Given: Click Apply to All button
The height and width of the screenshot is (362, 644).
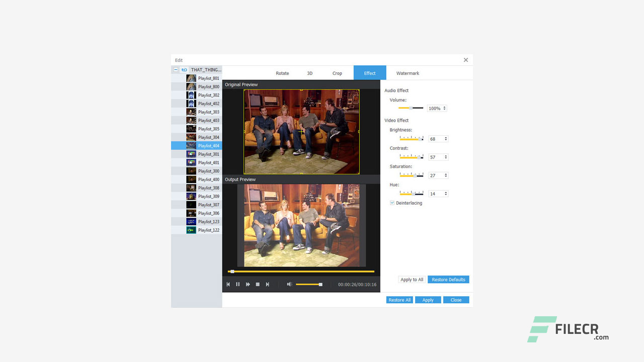Looking at the screenshot, I should 412,280.
